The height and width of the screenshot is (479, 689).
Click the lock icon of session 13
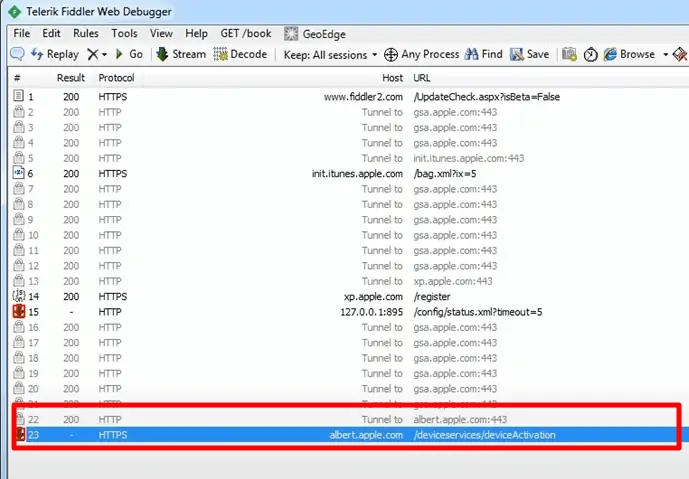tap(18, 280)
